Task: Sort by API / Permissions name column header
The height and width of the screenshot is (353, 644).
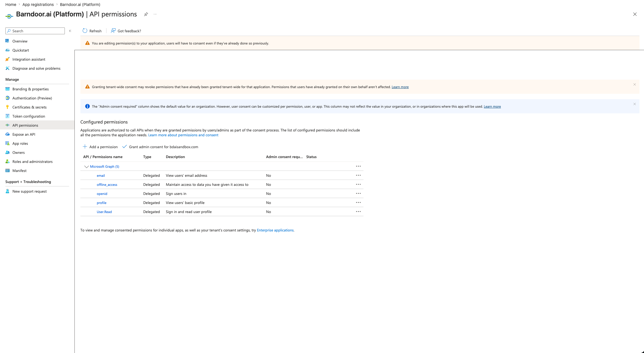Action: [x=103, y=157]
